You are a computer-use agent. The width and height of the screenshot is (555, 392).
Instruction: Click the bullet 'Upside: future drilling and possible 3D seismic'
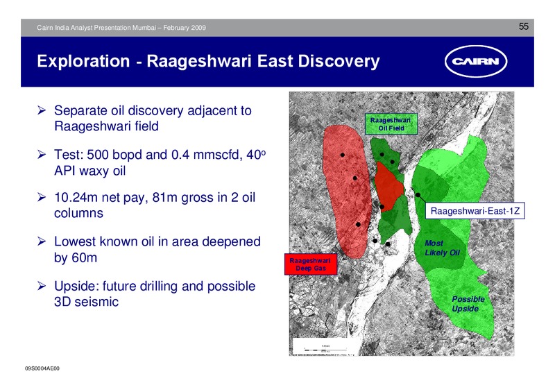(155, 293)
